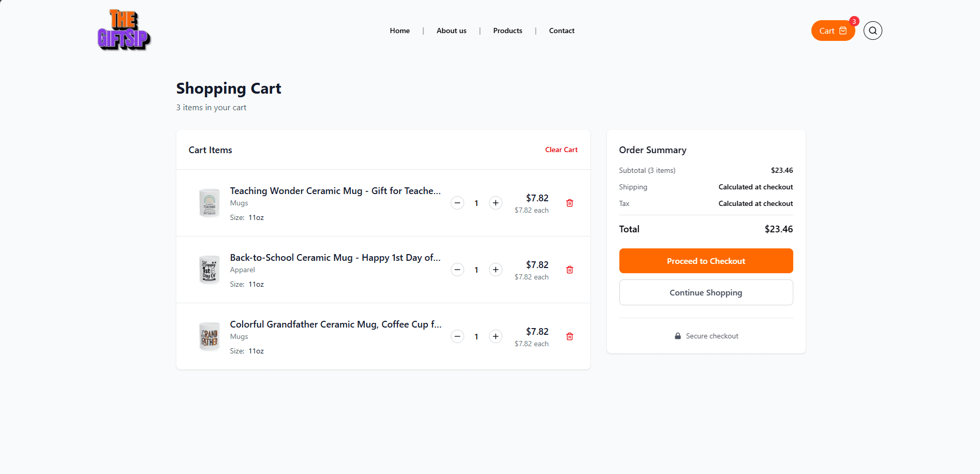Reduce quantity of Back-to-School Ceramic Mug

click(x=457, y=270)
